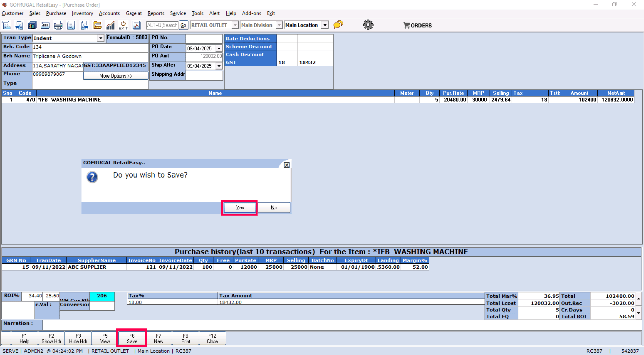Click the F8 Print button
Image resolution: width=644 pixels, height=355 pixels.
(x=186, y=338)
